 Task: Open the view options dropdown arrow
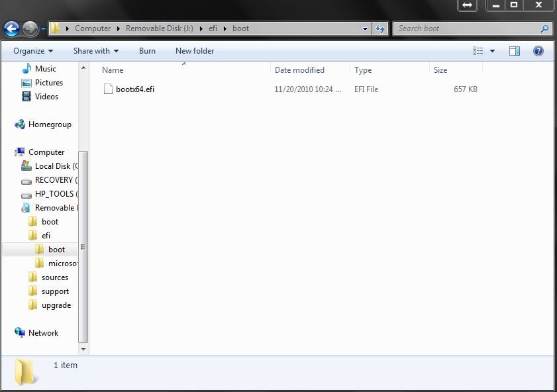(492, 51)
